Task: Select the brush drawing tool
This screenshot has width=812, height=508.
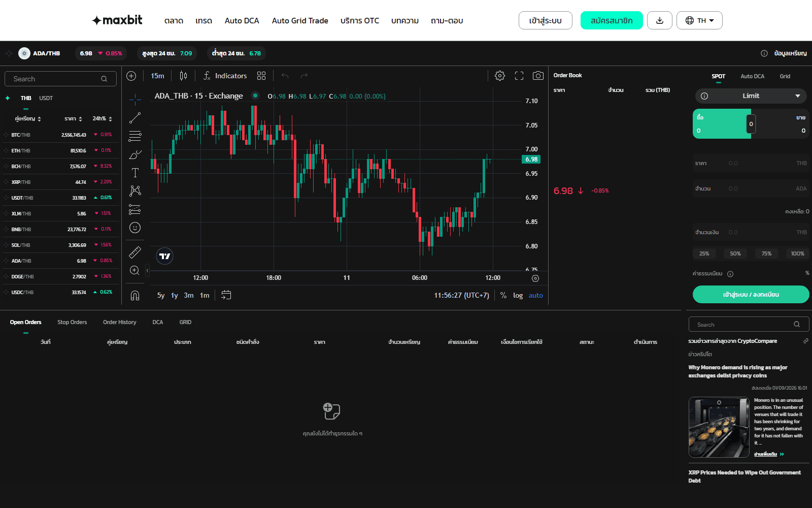Action: (x=135, y=154)
